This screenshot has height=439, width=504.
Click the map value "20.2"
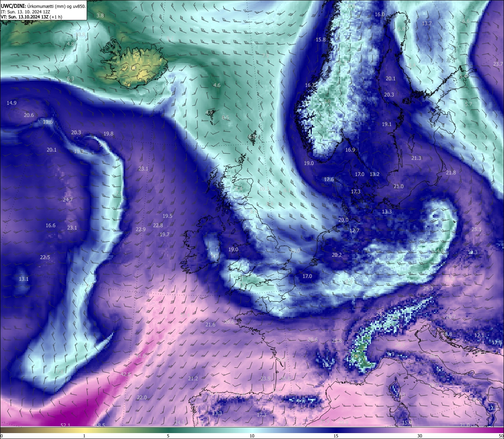[337, 255]
